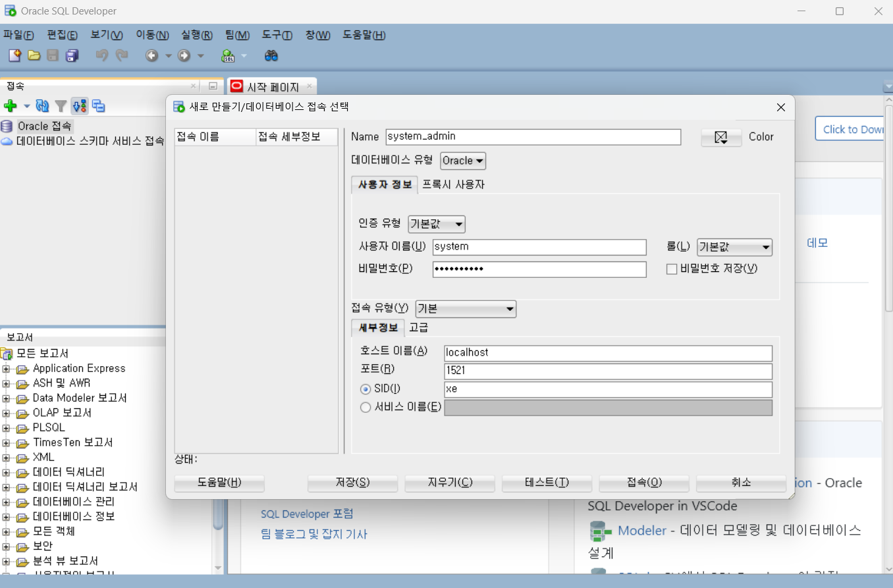Click the Forward navigation arrow icon
Image resolution: width=893 pixels, height=588 pixels.
coord(184,56)
